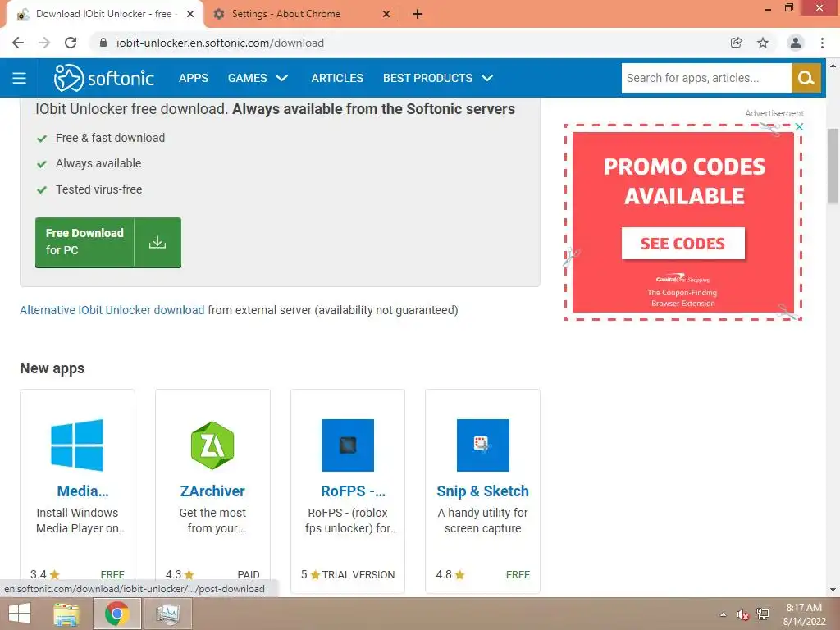
Task: Close the Settings - About Chrome tab
Action: point(386,14)
